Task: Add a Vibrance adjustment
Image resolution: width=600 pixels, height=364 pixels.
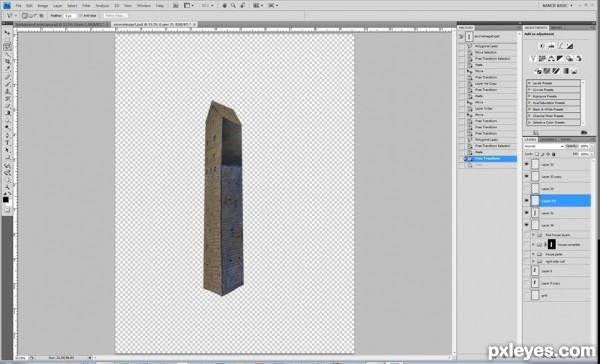Action: point(533,59)
